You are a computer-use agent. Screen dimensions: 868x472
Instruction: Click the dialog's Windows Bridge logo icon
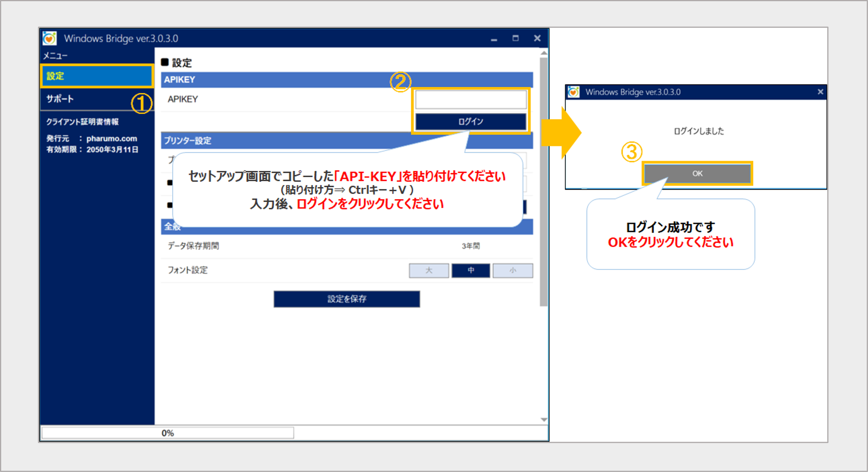pos(574,92)
